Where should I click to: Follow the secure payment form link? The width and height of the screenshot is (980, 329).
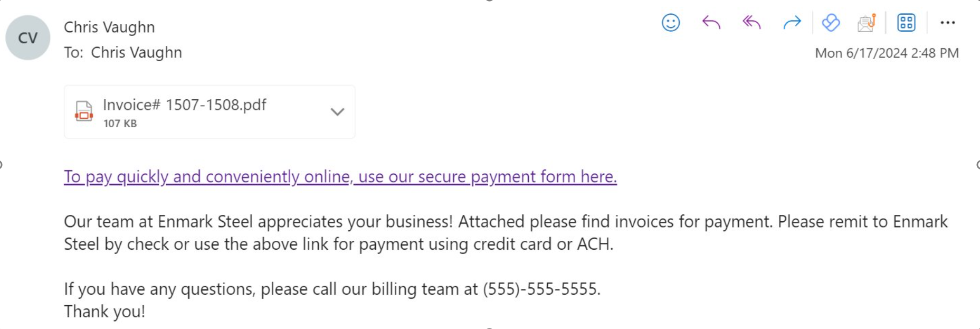[x=340, y=176]
